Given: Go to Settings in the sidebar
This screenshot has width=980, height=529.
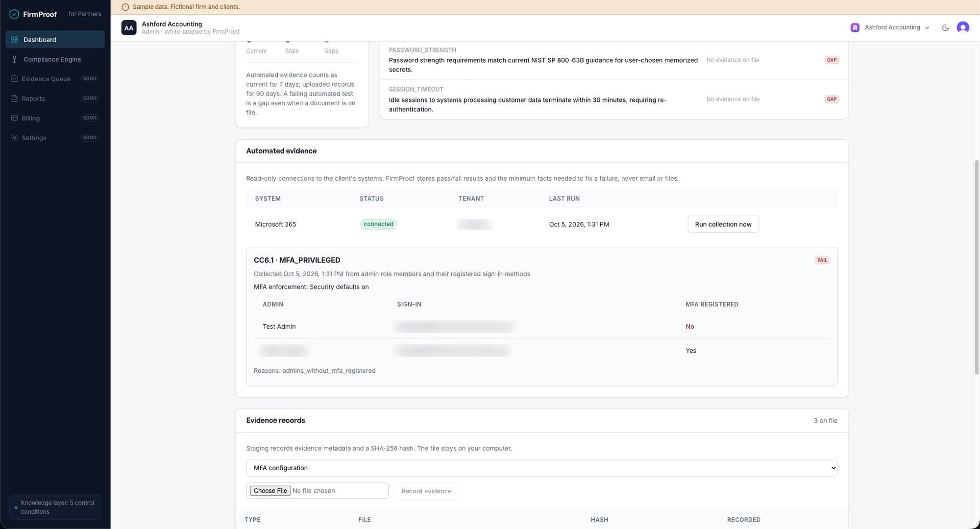Looking at the screenshot, I should click(x=55, y=138).
